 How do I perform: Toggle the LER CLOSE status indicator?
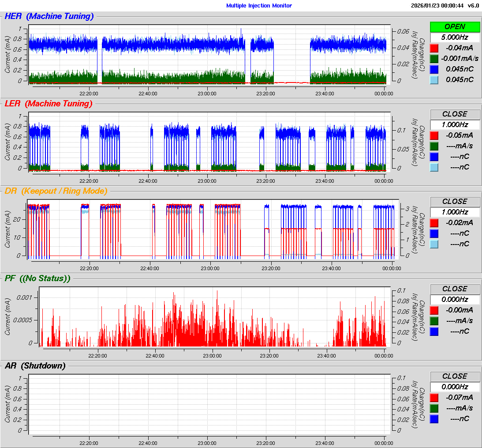(x=455, y=114)
